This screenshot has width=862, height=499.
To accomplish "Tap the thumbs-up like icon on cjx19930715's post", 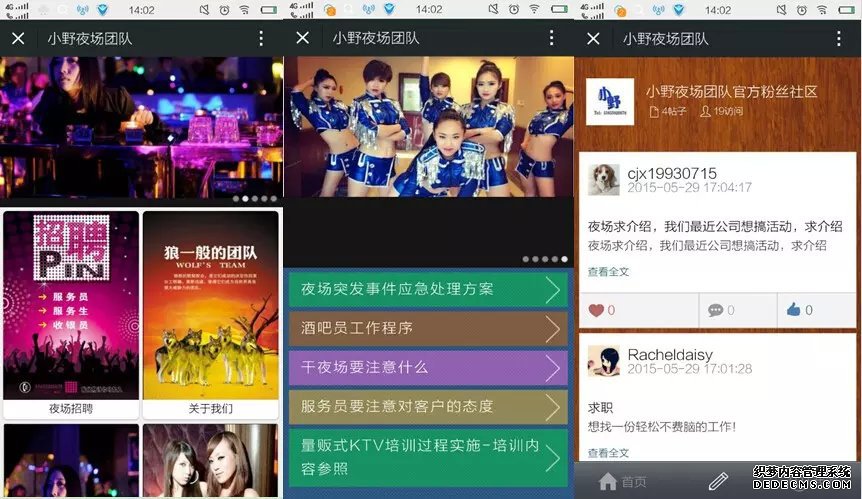I will pos(793,309).
